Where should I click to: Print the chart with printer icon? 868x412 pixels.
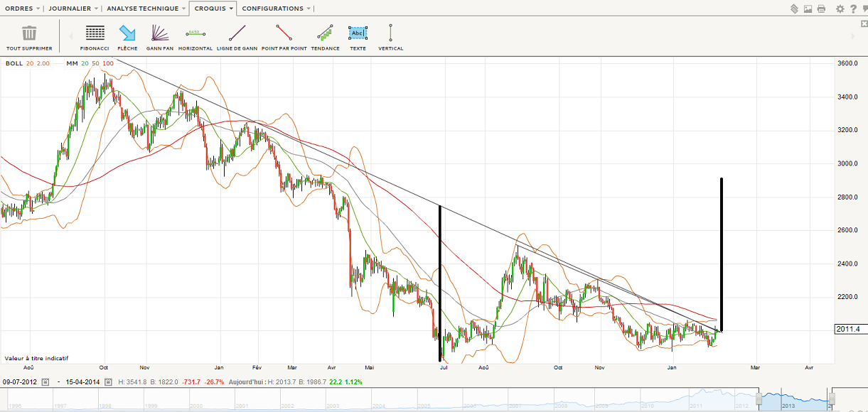[x=821, y=9]
